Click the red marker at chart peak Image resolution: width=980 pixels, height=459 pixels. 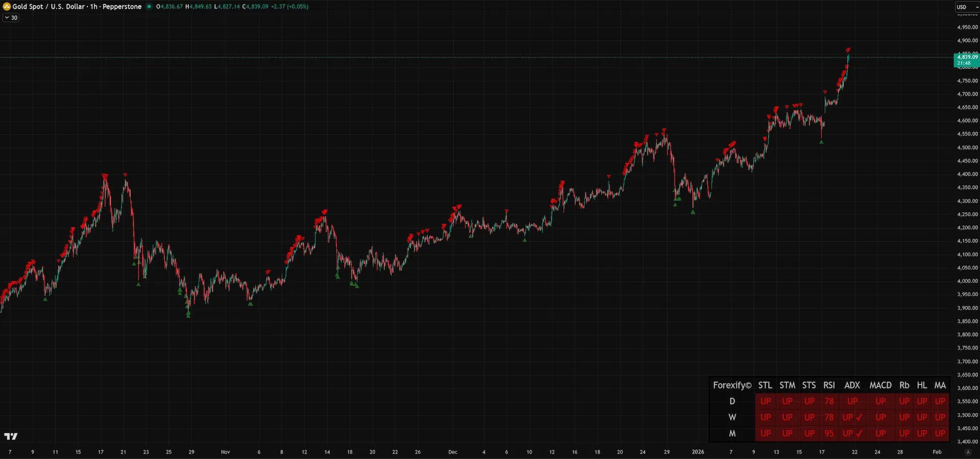pos(848,50)
